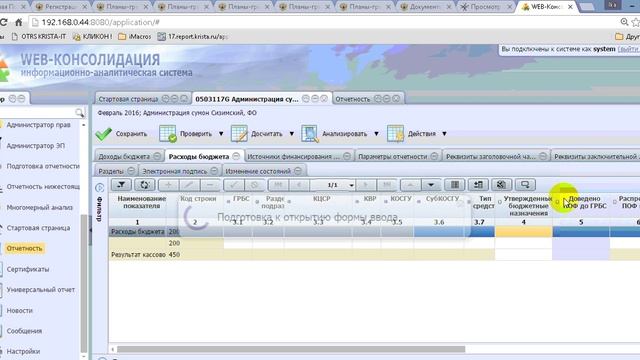Jump to last table page
The width and height of the screenshot is (640, 360).
point(387,185)
